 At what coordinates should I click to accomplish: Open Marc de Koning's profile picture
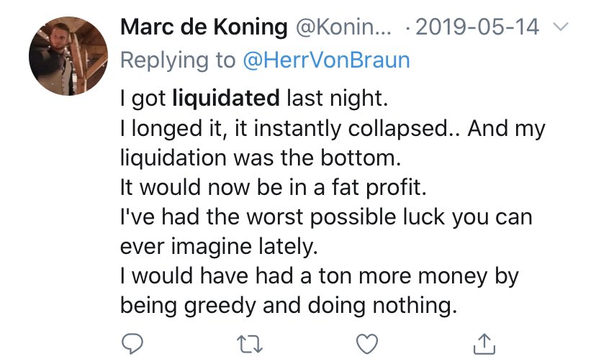pyautogui.click(x=68, y=56)
